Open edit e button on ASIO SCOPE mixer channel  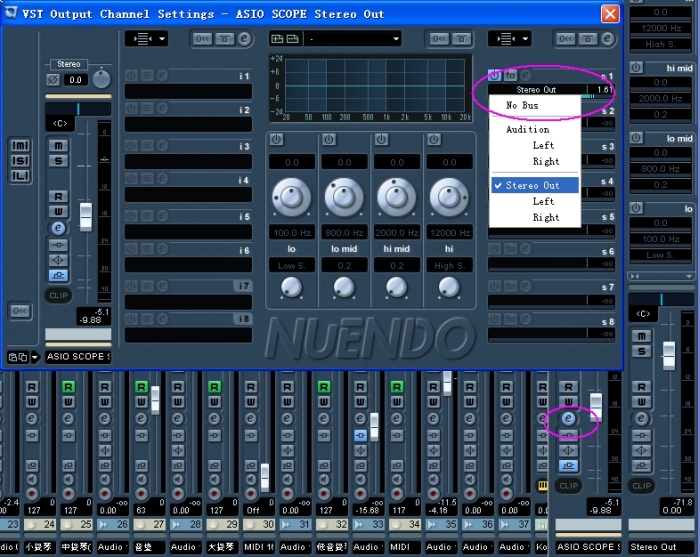point(568,418)
